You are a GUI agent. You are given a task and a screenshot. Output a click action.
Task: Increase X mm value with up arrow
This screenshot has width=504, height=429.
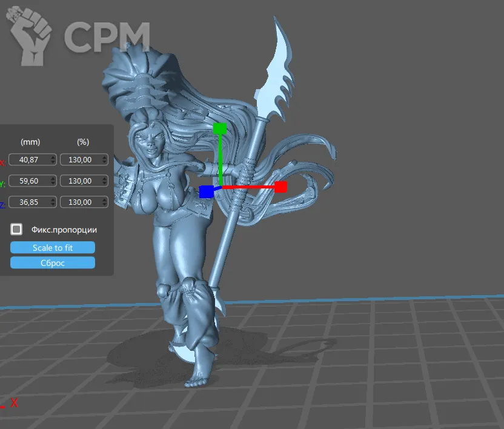(53, 158)
